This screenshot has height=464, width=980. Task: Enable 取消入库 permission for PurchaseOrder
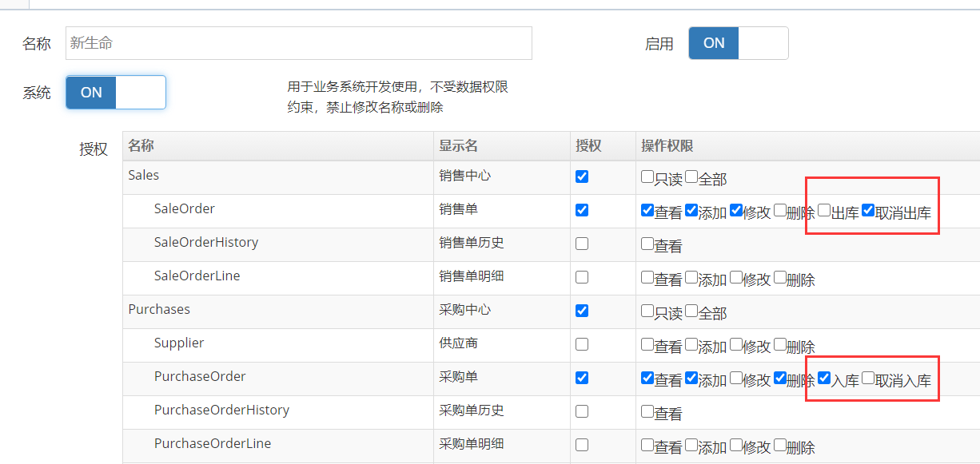tap(868, 379)
